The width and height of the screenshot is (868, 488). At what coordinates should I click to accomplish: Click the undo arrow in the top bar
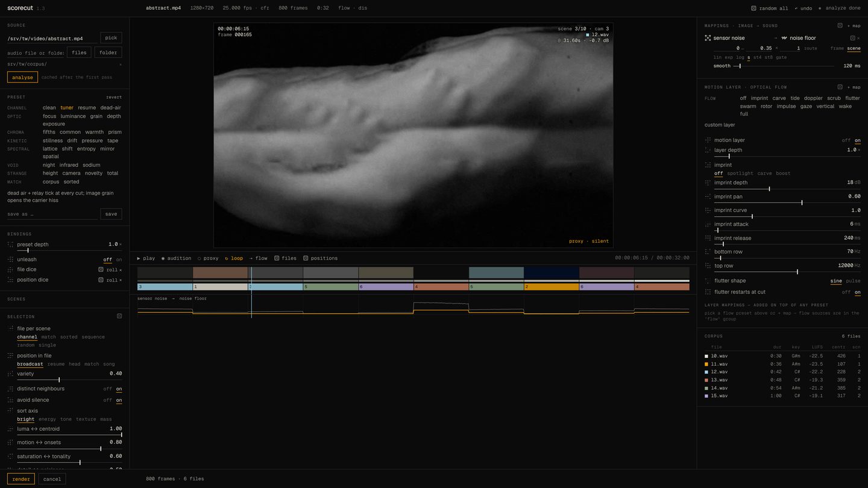click(796, 8)
